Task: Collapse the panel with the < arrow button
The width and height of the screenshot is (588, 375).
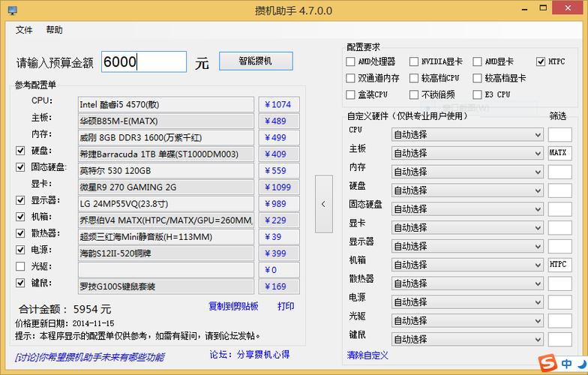Action: pyautogui.click(x=323, y=204)
